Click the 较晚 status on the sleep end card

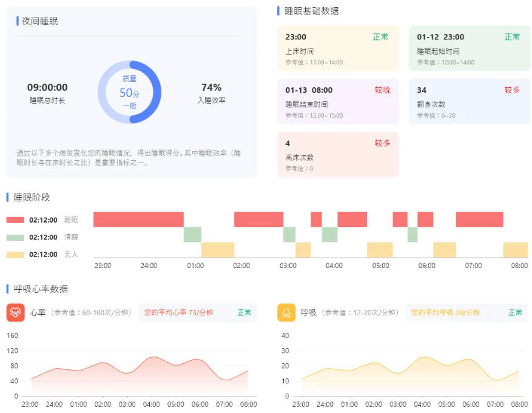[x=382, y=90]
